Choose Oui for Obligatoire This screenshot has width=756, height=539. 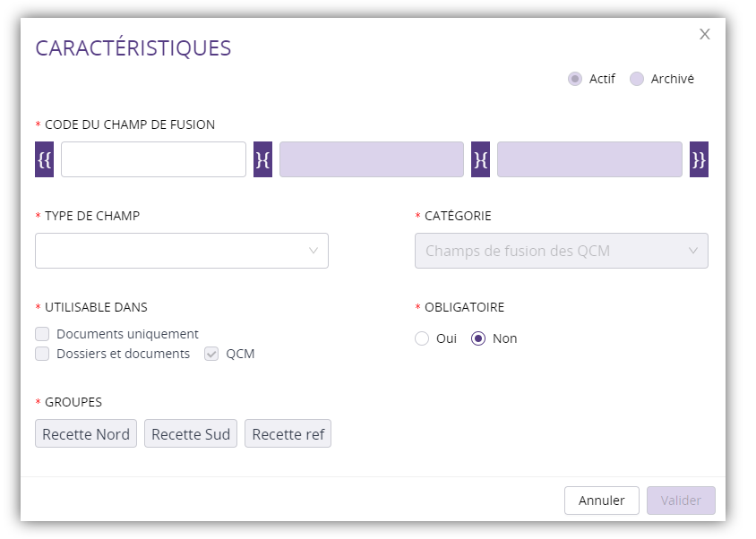[x=422, y=338]
